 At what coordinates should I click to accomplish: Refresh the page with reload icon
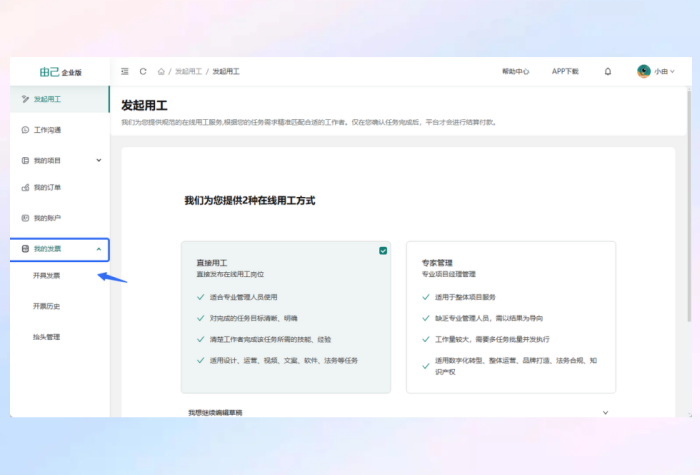point(143,71)
